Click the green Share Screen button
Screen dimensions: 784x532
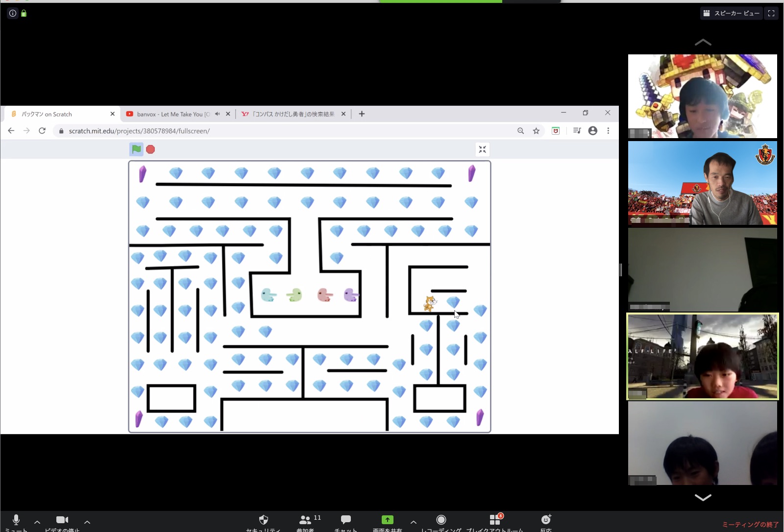[x=388, y=522]
